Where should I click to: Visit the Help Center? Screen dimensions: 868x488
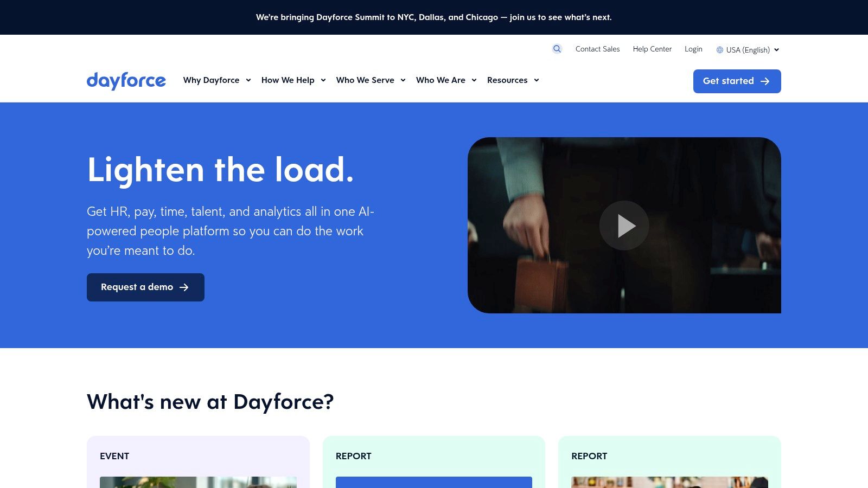(652, 49)
